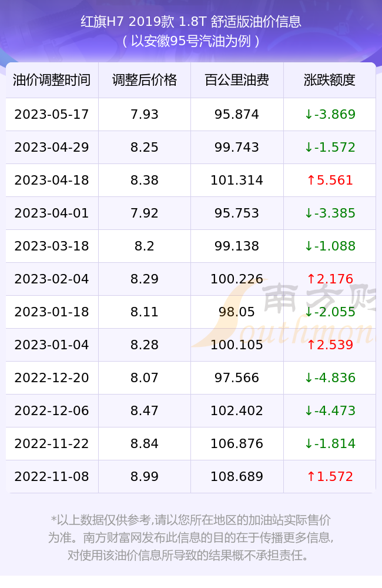Select the price 8.99 cell
The height and width of the screenshot is (588, 382).
coord(145,477)
